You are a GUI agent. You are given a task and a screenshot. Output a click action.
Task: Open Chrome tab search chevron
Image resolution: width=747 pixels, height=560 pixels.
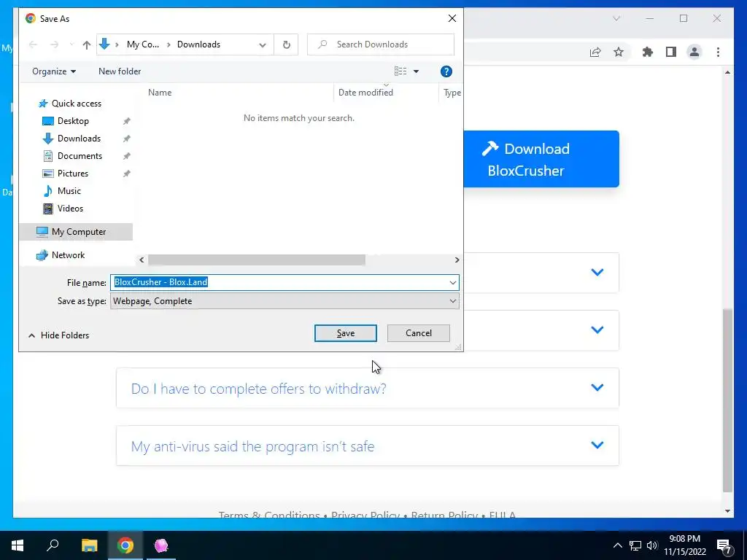[616, 18]
